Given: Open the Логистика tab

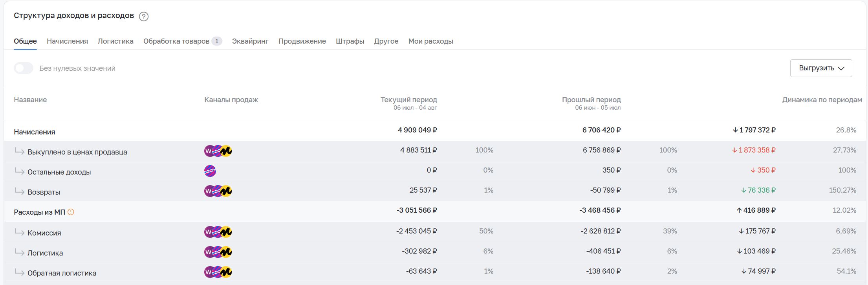Looking at the screenshot, I should [115, 41].
